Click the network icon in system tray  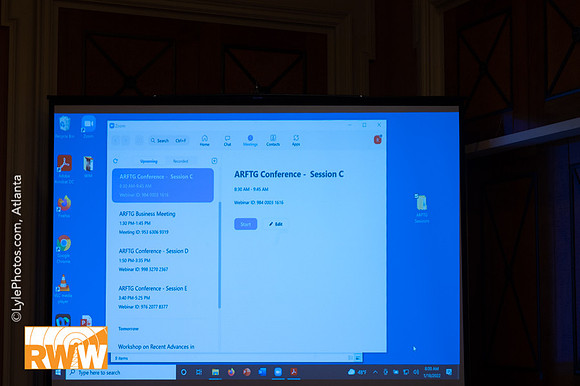[406, 372]
